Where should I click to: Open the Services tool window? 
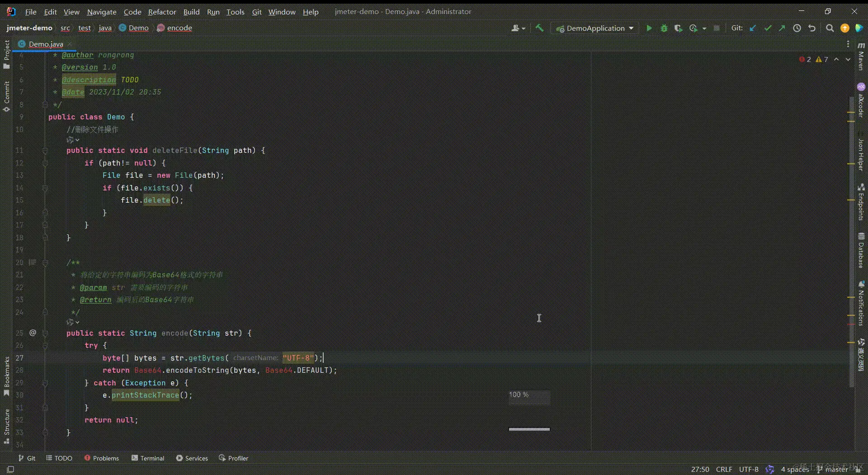pos(192,458)
